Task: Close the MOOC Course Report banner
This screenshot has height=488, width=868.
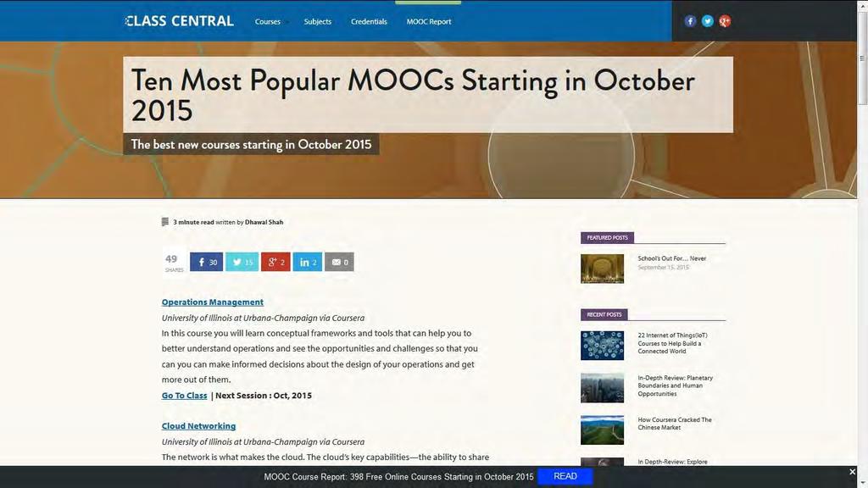Action: [853, 472]
